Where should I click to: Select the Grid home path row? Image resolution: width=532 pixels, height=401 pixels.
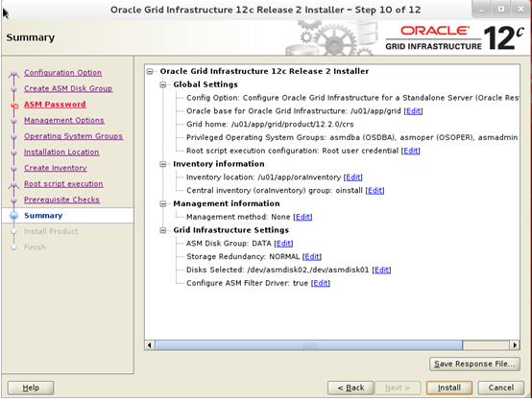tap(270, 125)
